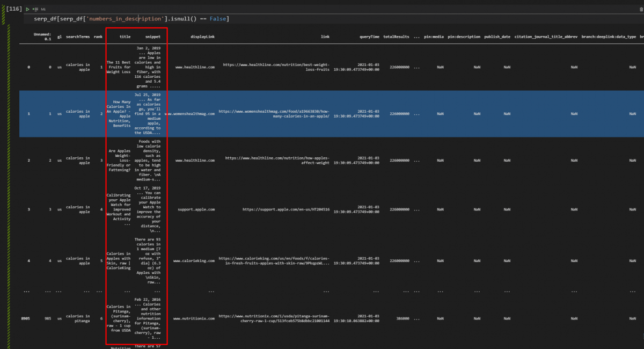
Task: Click the 'gl' column header
Action: pos(59,37)
